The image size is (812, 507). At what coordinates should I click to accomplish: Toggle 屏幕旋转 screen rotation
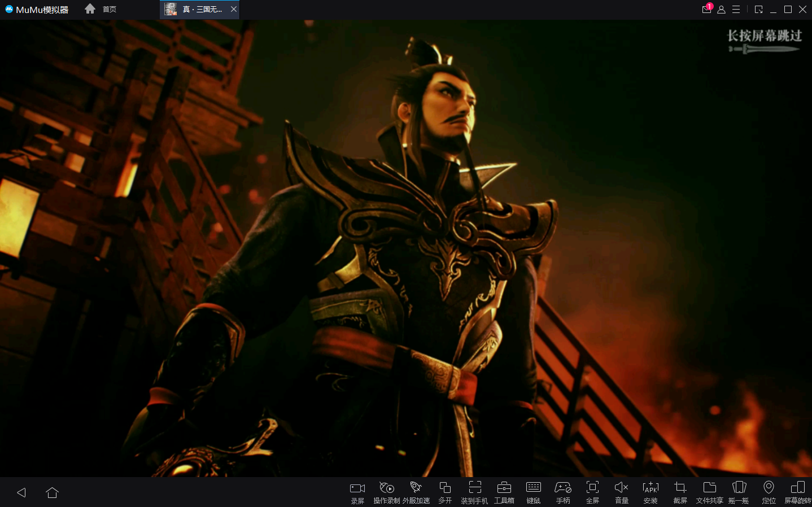tap(798, 492)
